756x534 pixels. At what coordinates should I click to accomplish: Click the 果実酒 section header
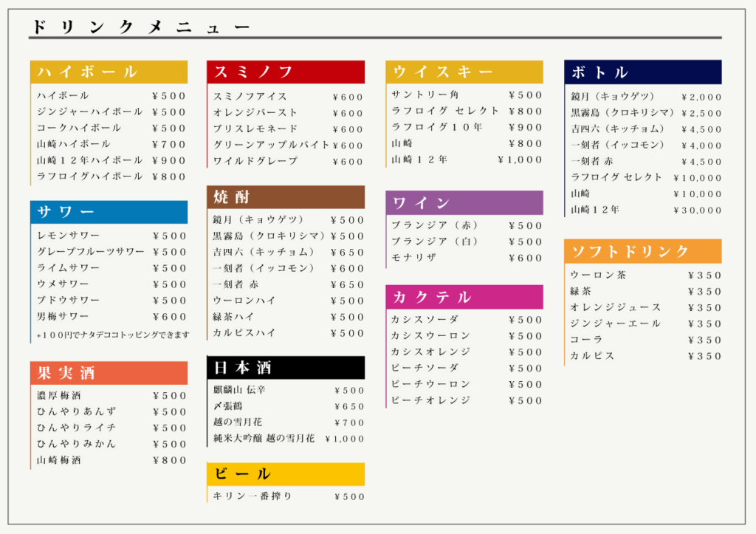tap(109, 373)
